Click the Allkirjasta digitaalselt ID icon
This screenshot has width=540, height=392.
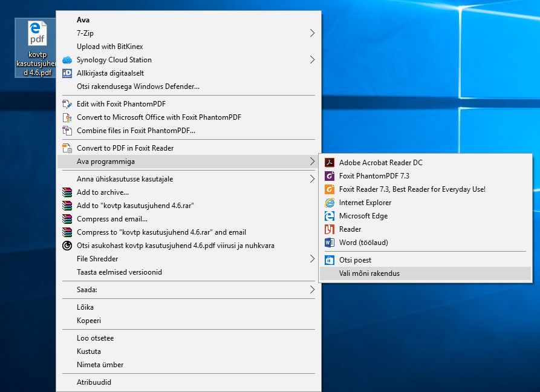coord(67,73)
